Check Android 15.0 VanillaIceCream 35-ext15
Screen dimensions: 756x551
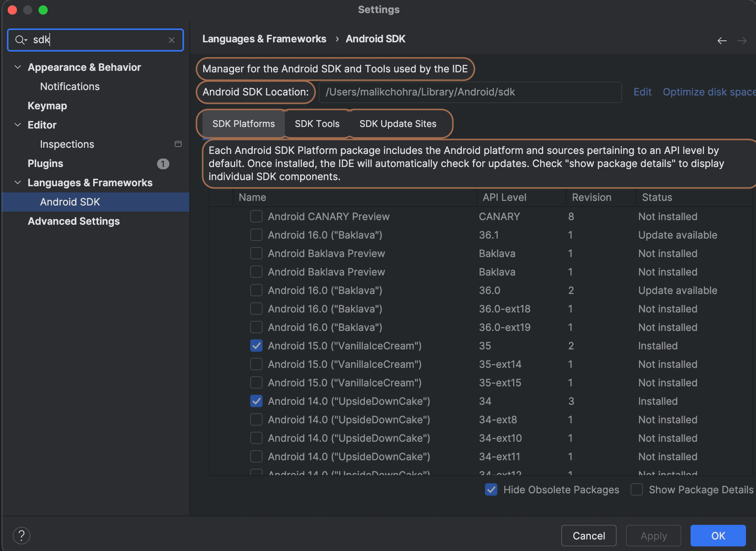[x=256, y=382]
